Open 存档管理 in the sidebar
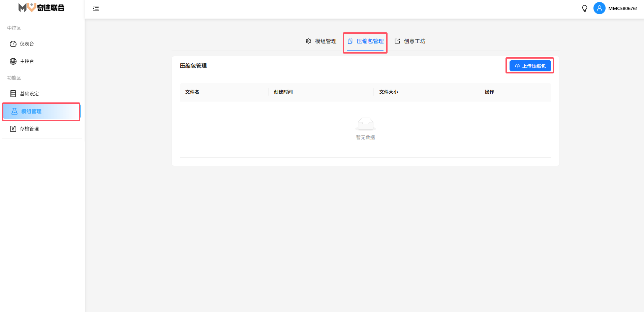The image size is (644, 312). (x=29, y=129)
